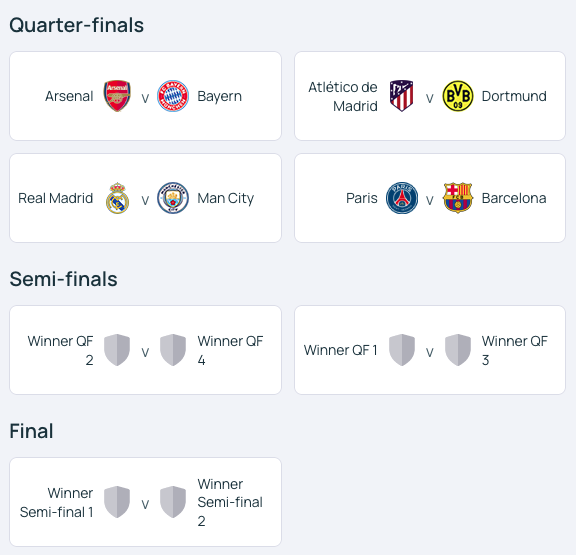Click the Bayern Munich crest

173,96
